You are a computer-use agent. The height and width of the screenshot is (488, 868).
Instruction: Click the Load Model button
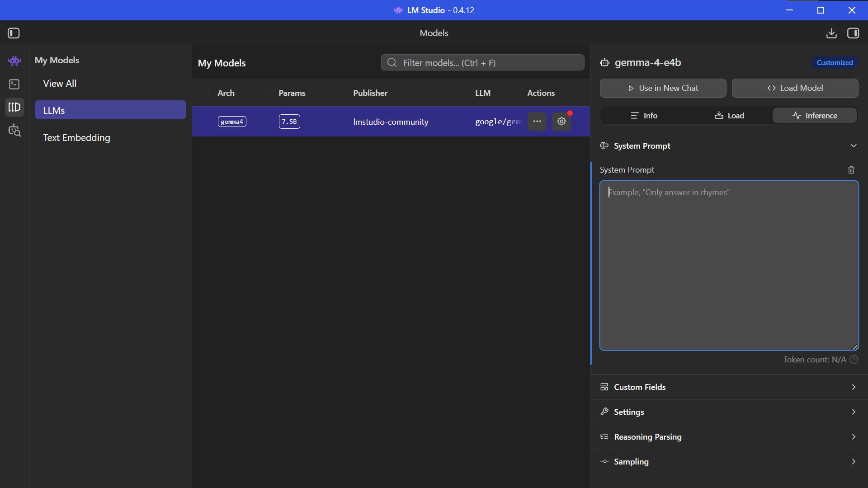point(795,88)
